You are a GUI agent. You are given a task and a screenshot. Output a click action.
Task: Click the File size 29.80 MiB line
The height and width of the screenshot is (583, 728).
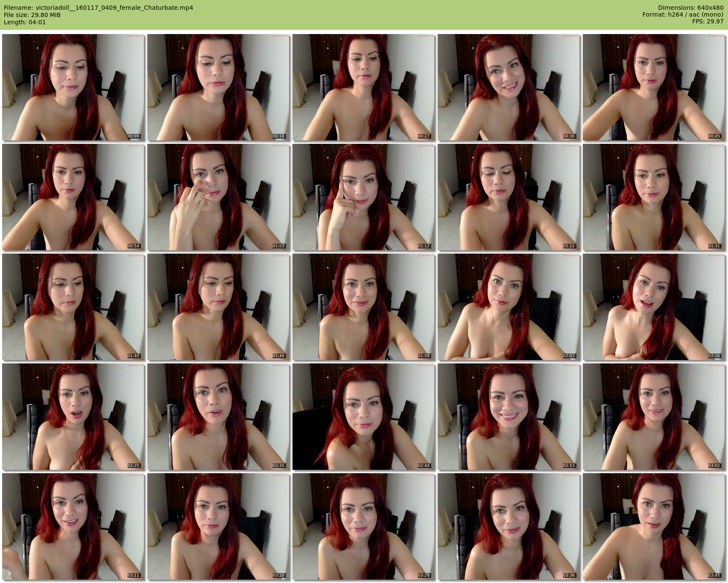[32, 15]
